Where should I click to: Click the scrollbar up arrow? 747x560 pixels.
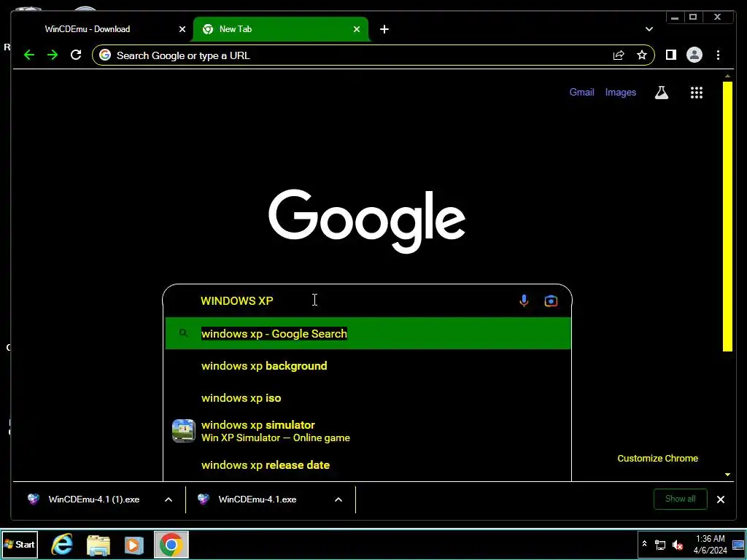[x=727, y=76]
